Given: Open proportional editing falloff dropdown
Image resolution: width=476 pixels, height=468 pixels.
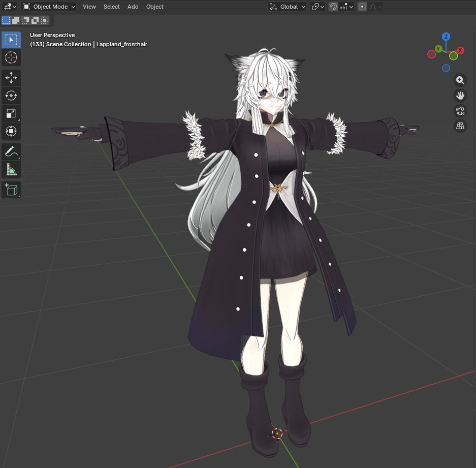Looking at the screenshot, I should 375,7.
